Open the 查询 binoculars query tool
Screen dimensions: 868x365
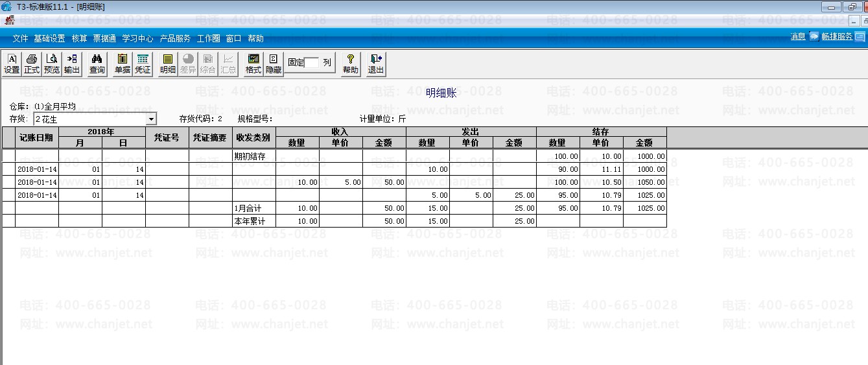(97, 64)
